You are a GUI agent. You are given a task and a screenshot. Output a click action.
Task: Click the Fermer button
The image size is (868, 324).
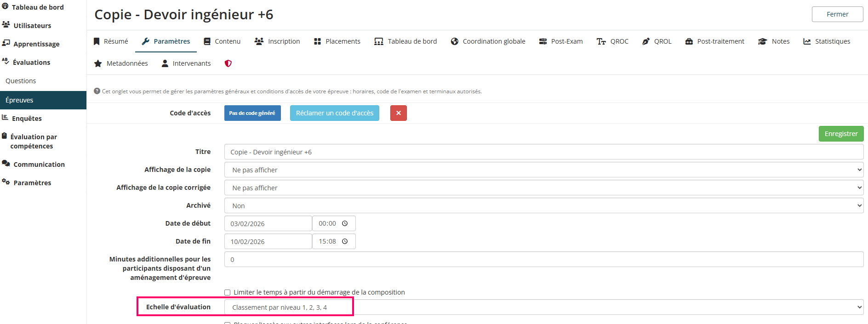(837, 14)
